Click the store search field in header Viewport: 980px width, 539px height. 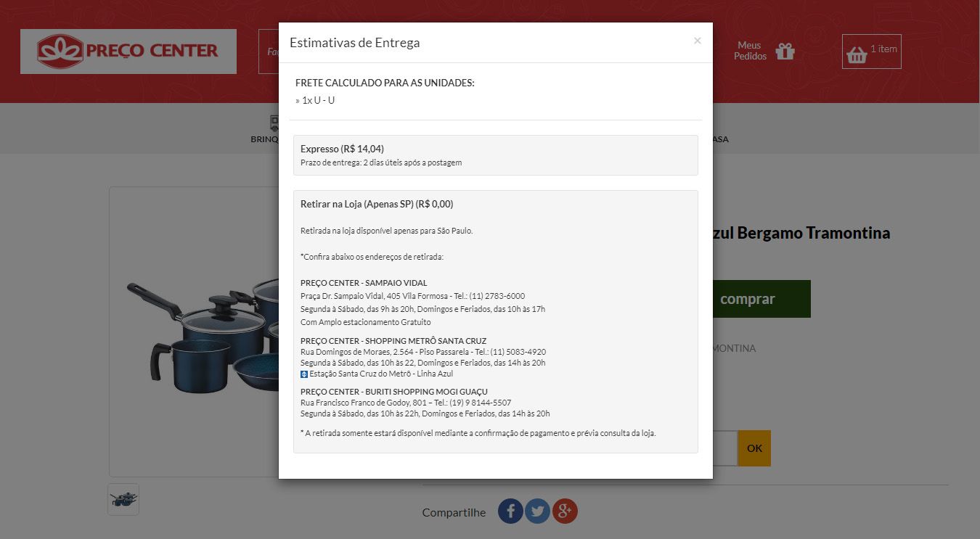pos(269,52)
